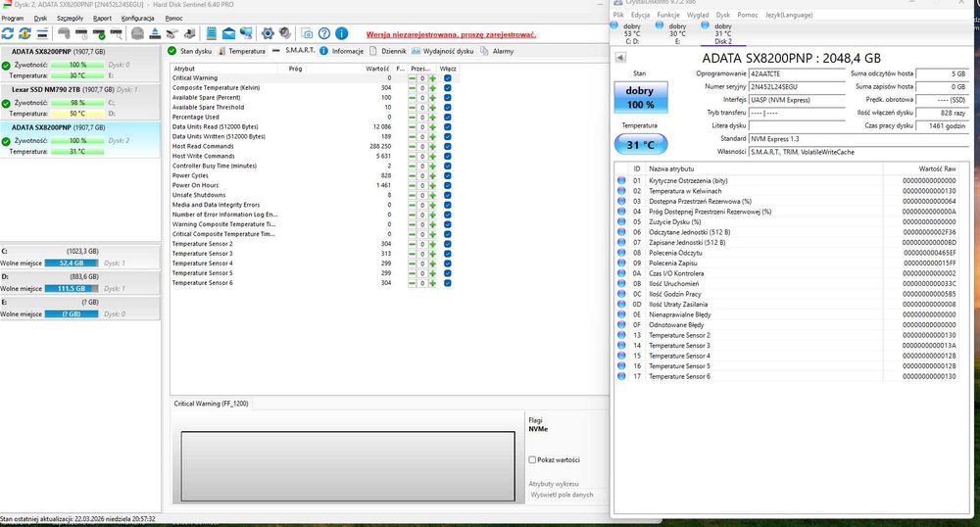Open the Funkcje menu in CrystalDiskInfo

coord(668,15)
